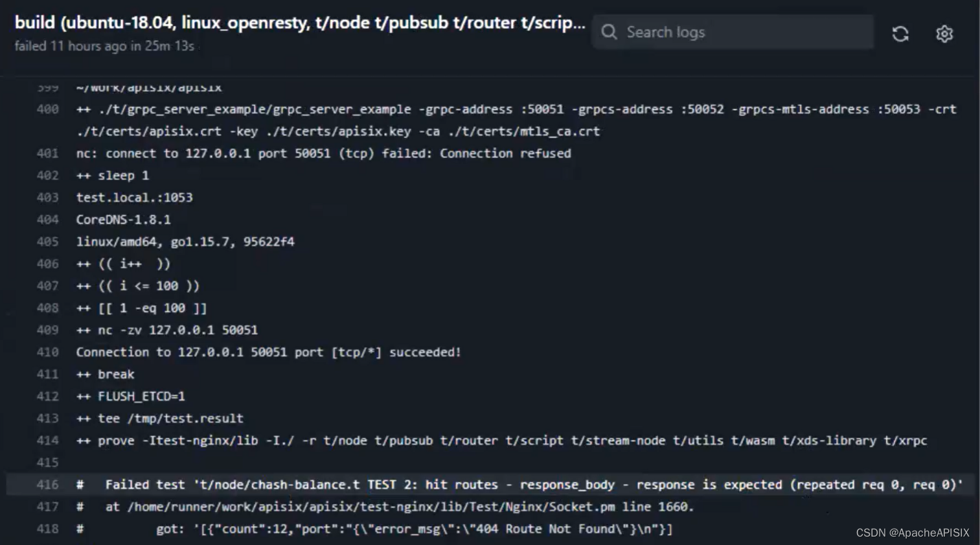Select line number 413

pos(47,418)
